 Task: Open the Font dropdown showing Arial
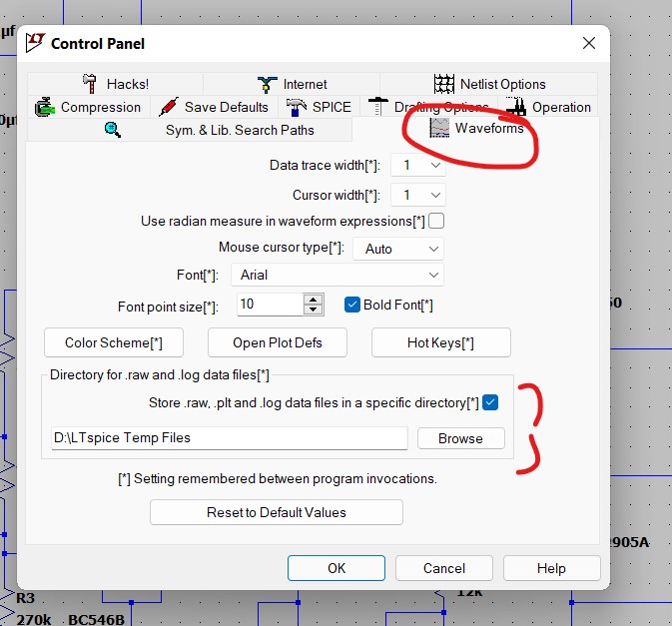point(337,275)
